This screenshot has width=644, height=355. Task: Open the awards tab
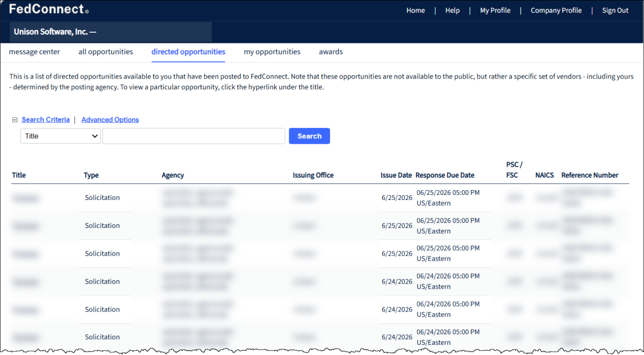[x=331, y=52]
